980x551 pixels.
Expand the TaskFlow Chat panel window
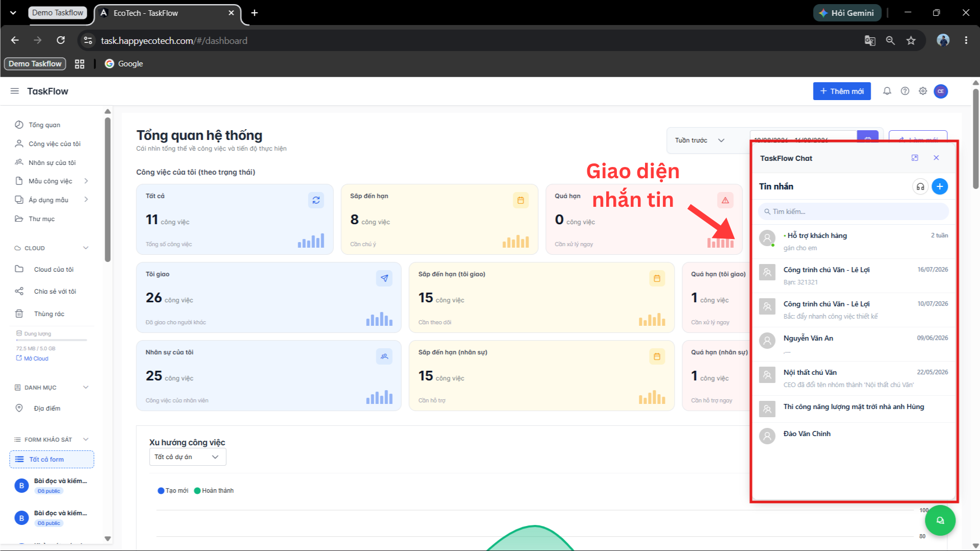(x=915, y=158)
